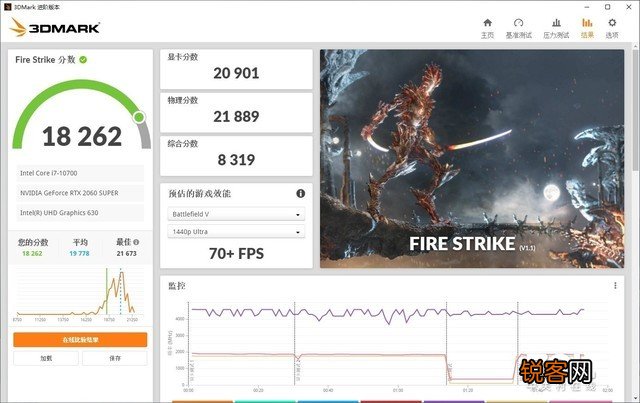Select the Results tab (结果)
The height and width of the screenshot is (403, 640).
coord(587,28)
